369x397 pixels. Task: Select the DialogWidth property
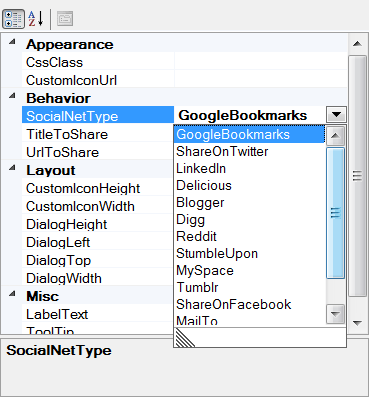coord(98,278)
